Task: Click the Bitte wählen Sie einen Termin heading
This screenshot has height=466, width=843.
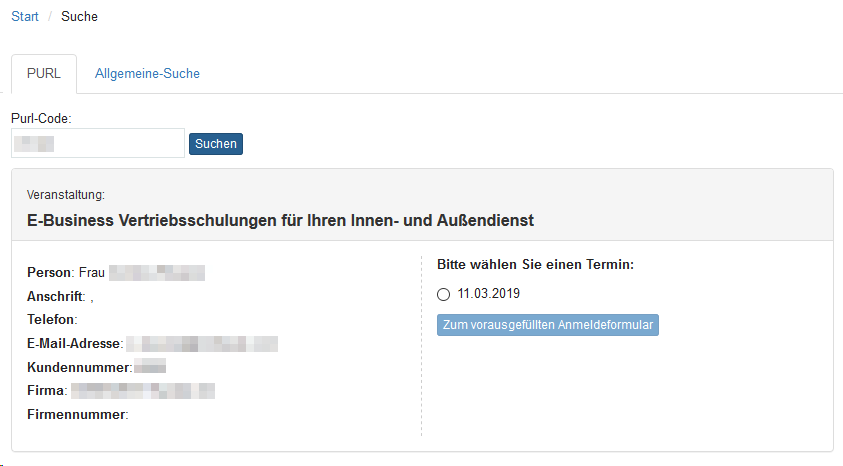Action: [536, 265]
